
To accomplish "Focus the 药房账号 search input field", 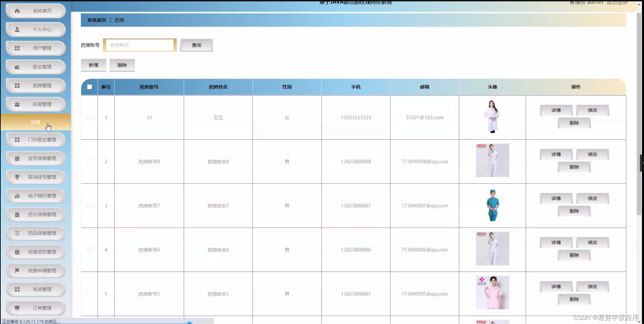I will 140,45.
